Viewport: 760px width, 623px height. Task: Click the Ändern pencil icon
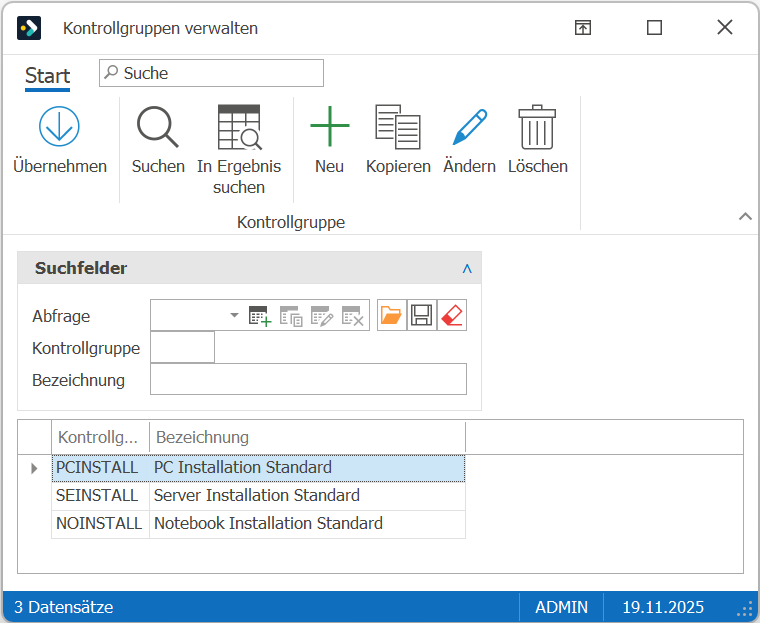coord(469,127)
